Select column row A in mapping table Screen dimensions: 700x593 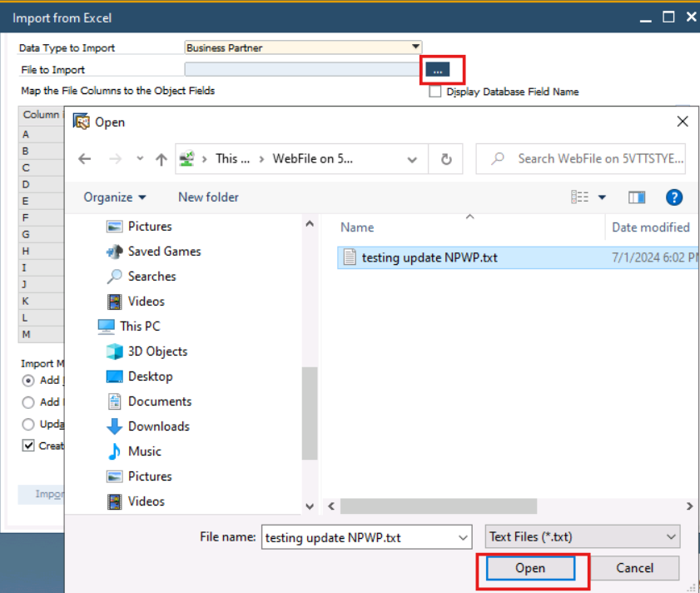[x=41, y=135]
